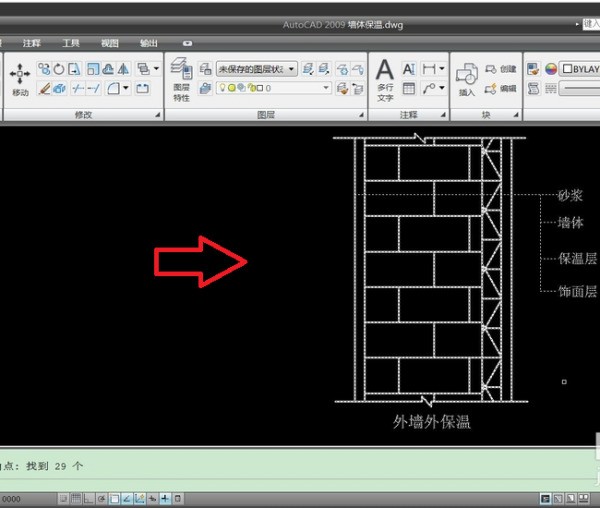The height and width of the screenshot is (508, 600).
Task: Click the Erase tool in Modify panel
Action: click(44, 89)
